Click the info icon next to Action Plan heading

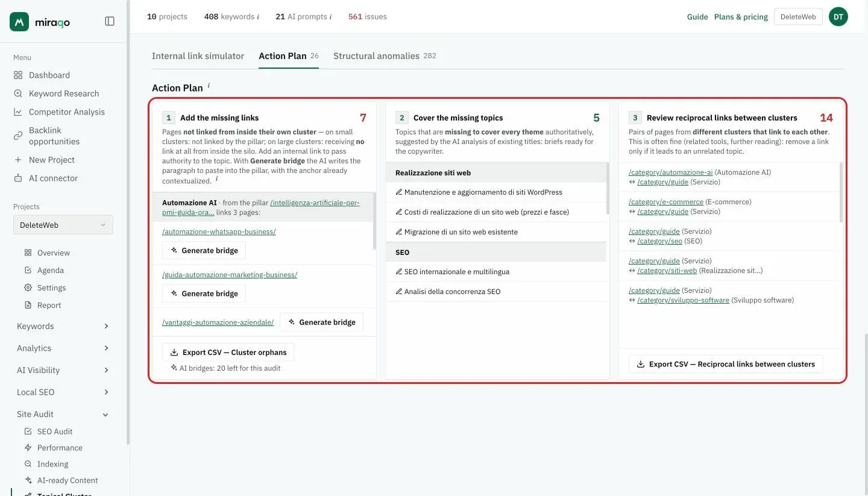[x=209, y=86]
